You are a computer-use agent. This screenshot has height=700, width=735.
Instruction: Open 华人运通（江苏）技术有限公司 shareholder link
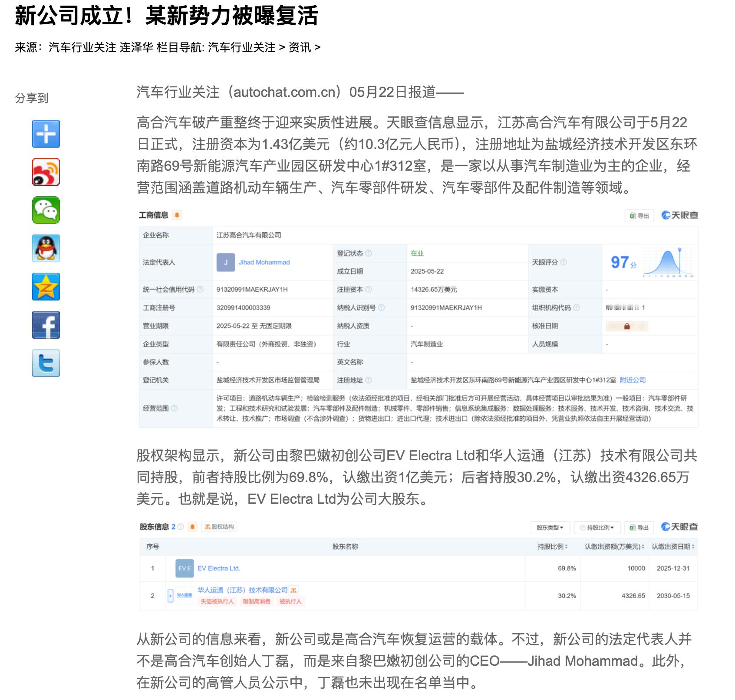pyautogui.click(x=243, y=590)
